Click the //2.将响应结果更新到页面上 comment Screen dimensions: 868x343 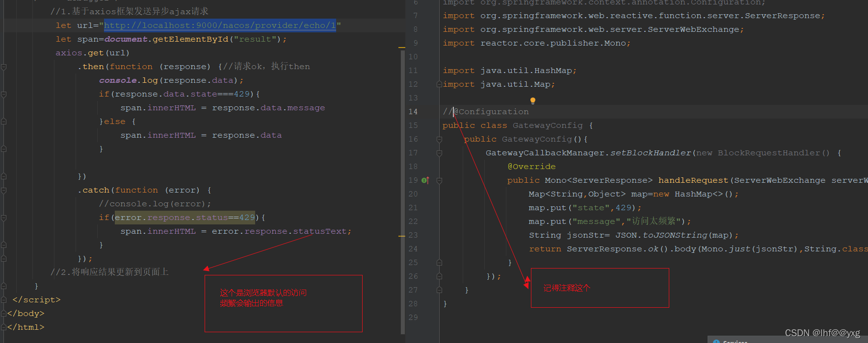[x=109, y=272]
